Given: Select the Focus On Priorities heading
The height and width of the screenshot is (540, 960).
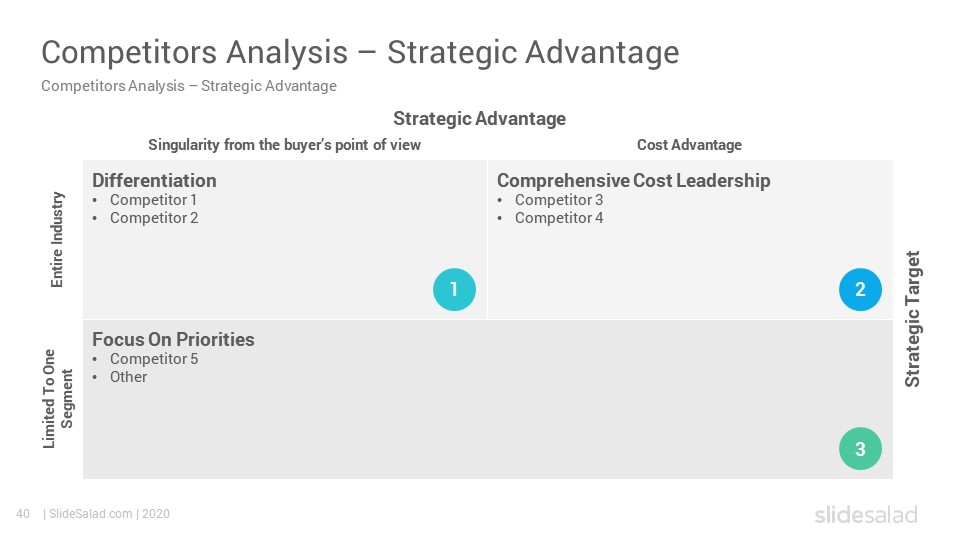Looking at the screenshot, I should point(173,339).
